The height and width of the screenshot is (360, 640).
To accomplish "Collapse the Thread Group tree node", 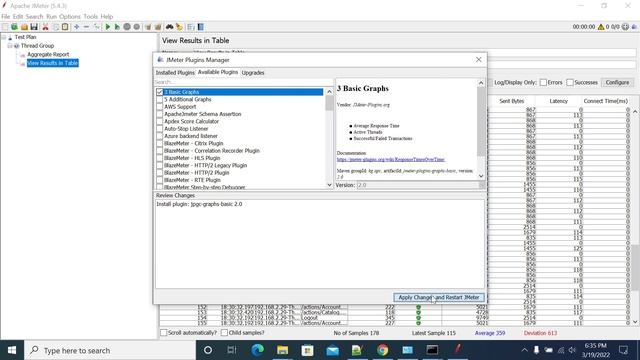I will (10, 46).
